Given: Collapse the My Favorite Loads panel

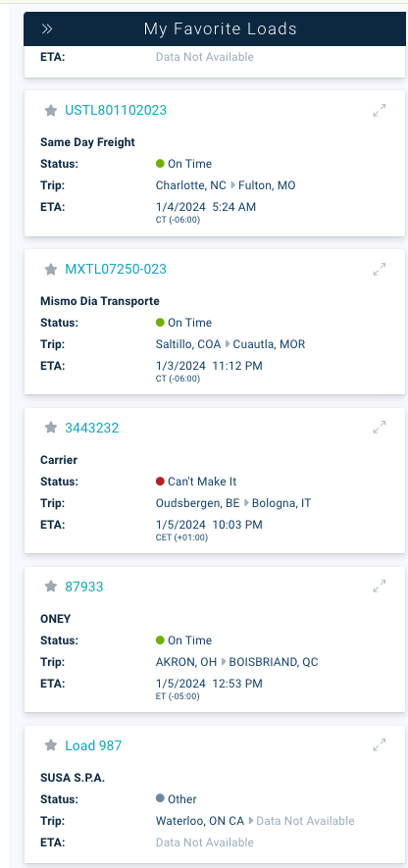Looking at the screenshot, I should coord(47,28).
